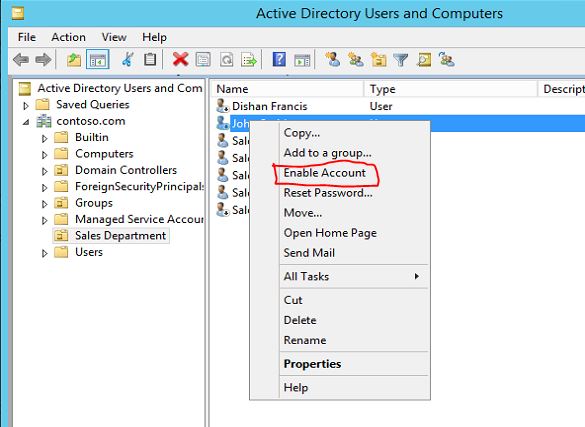Go up one level with folder icon
The width and height of the screenshot is (585, 427).
[74, 59]
